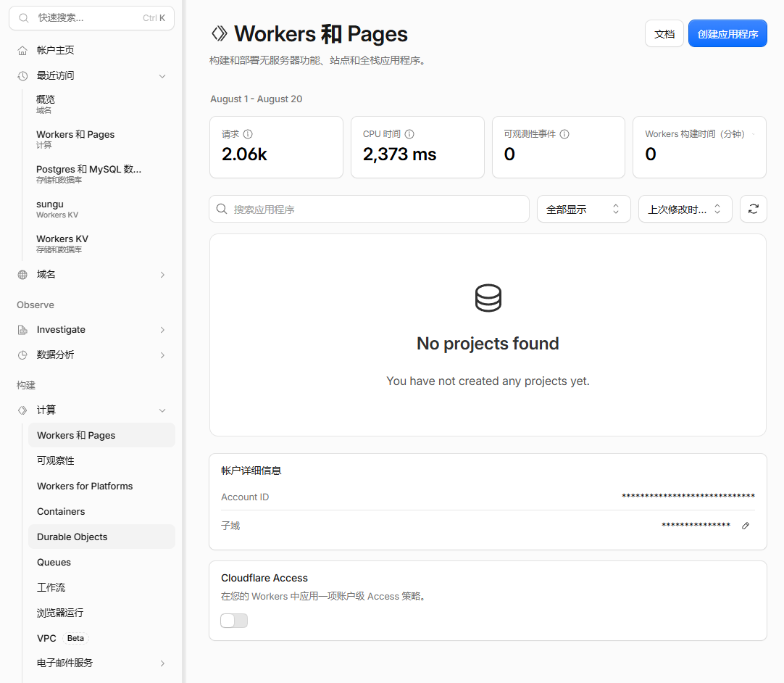Click the 数据分析 pie chart icon
This screenshot has height=683, width=784.
(x=22, y=355)
